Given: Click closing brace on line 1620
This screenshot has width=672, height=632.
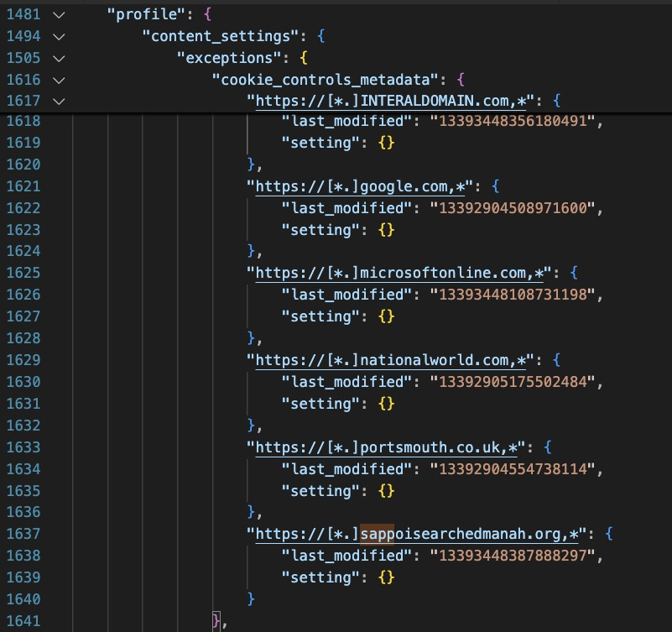Looking at the screenshot, I should [x=251, y=165].
